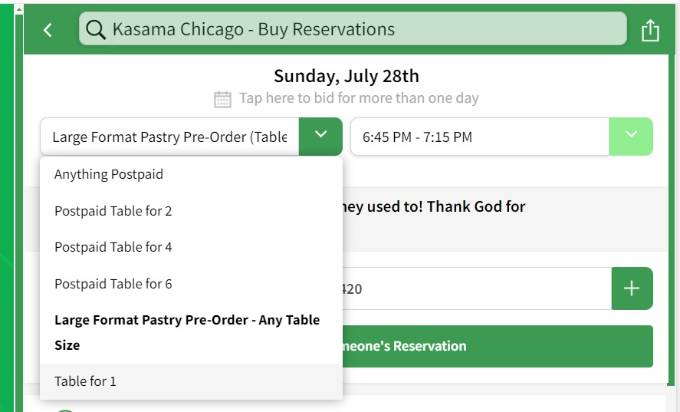Click the 6:45 PM - 7:15 PM selector

point(478,136)
